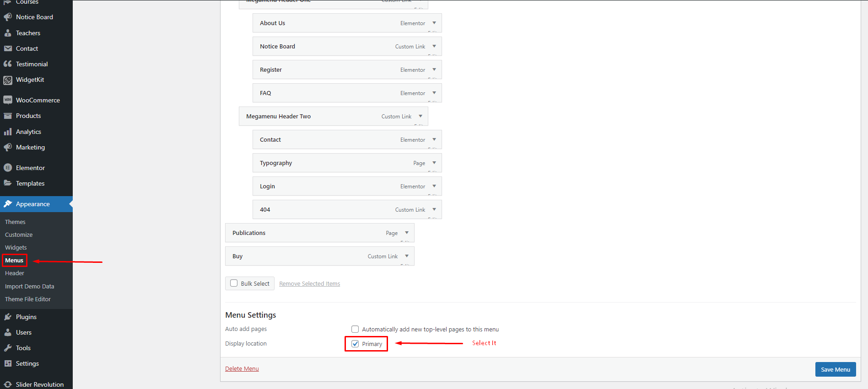Uncheck the Primary display location checkbox

coord(355,344)
